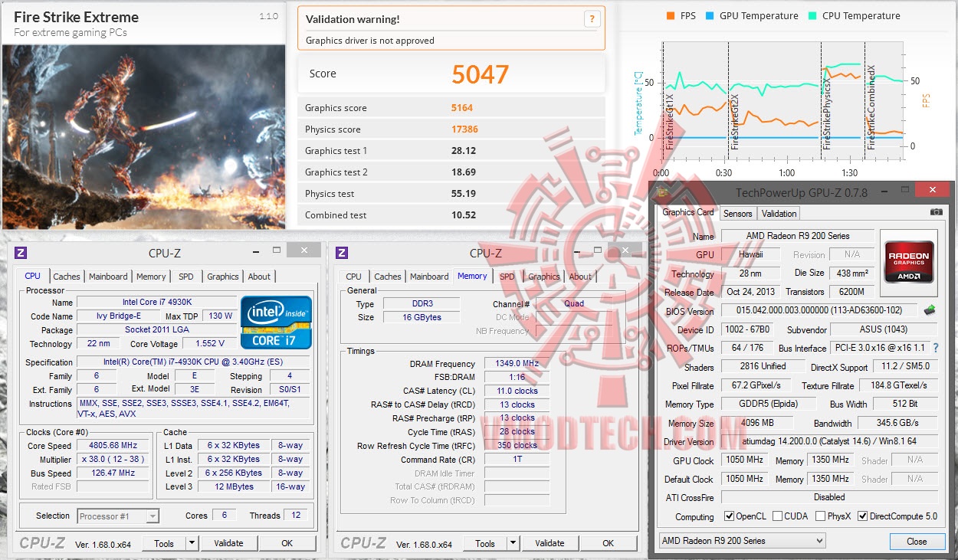Click the teal CPU Temperature legend swatch

[812, 16]
